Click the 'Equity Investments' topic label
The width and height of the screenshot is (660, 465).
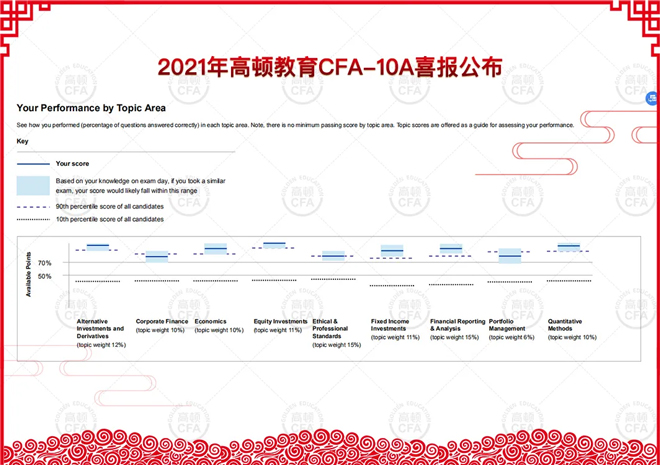pos(280,322)
